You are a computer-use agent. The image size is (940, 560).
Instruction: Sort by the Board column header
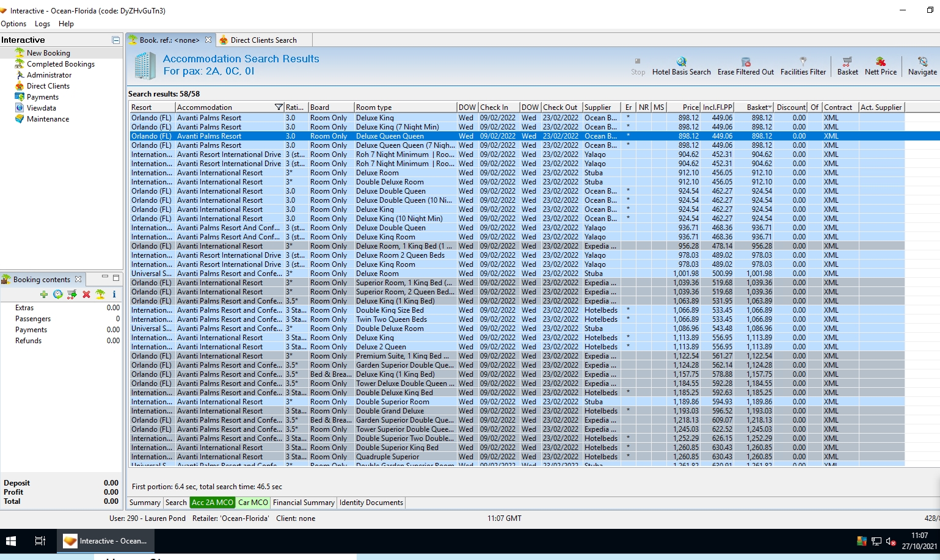pos(331,107)
